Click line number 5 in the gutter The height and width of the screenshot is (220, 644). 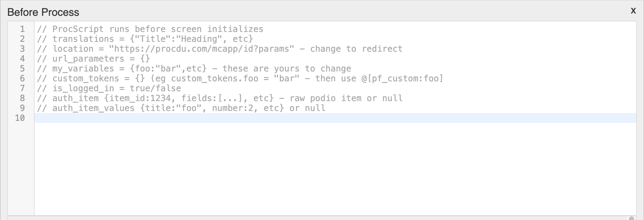22,69
